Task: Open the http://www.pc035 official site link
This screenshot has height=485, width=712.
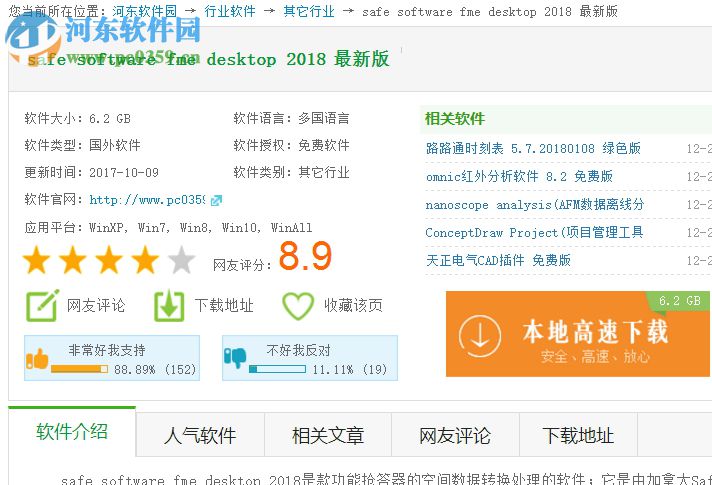Action: pyautogui.click(x=147, y=200)
